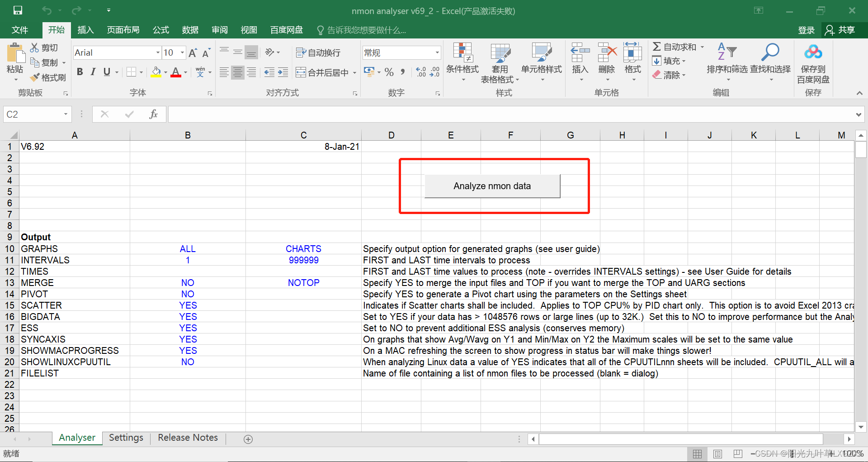Toggle Bold formatting

pos(80,72)
